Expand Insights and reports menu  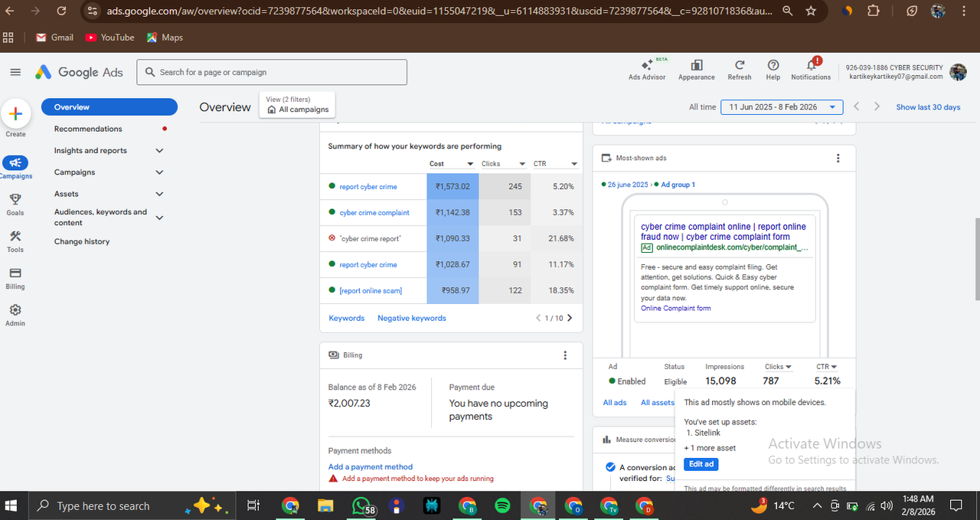[x=159, y=151]
